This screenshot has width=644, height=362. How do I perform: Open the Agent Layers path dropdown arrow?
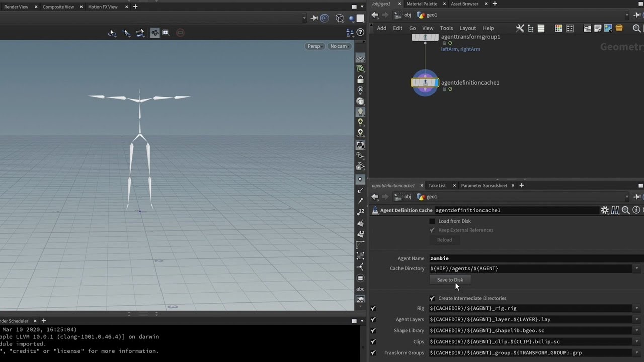[637, 319]
